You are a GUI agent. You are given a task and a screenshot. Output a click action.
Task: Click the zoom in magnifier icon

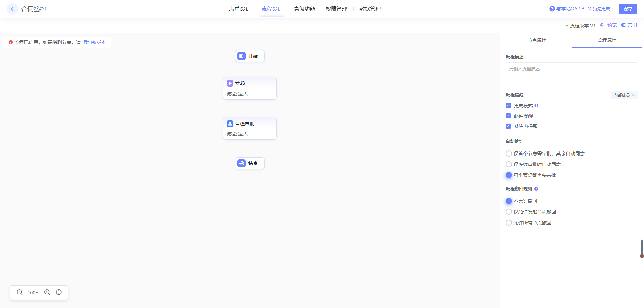point(47,292)
